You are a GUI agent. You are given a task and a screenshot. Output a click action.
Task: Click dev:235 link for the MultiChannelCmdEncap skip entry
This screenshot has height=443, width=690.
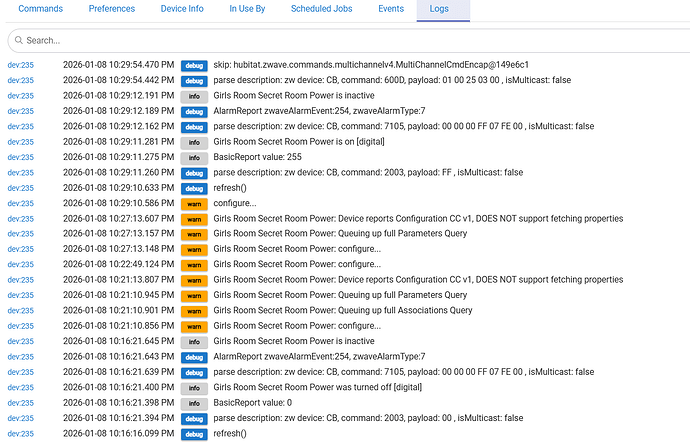click(x=20, y=65)
